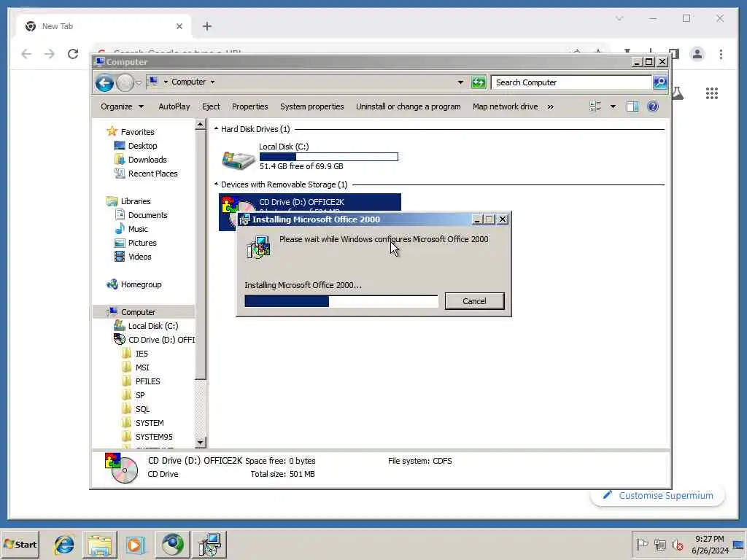Click the Local Disk (C:) capacity bar

[329, 157]
